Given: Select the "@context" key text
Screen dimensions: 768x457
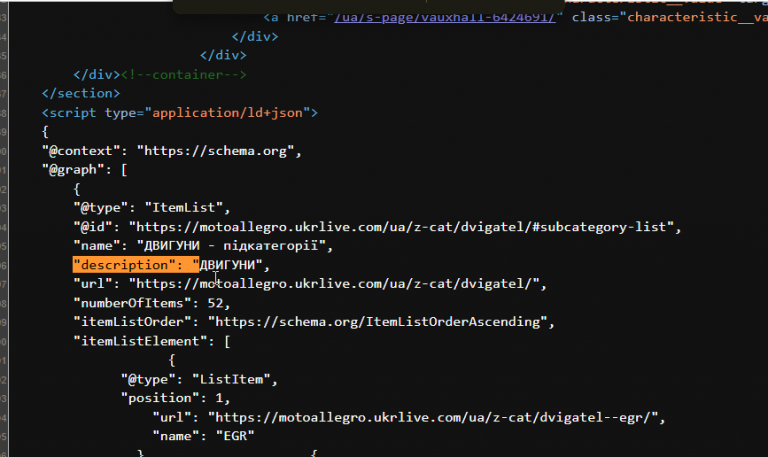Looking at the screenshot, I should coord(81,151).
